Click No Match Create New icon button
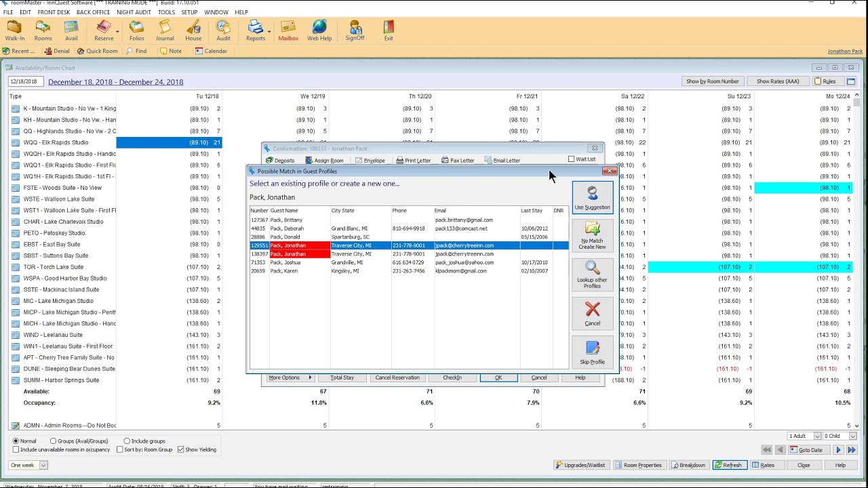 pyautogui.click(x=592, y=235)
